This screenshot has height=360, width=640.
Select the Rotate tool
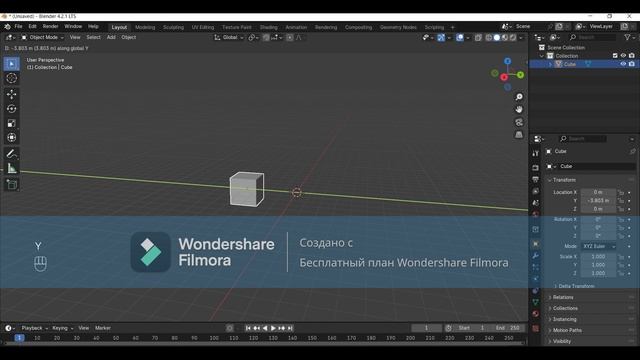11,109
